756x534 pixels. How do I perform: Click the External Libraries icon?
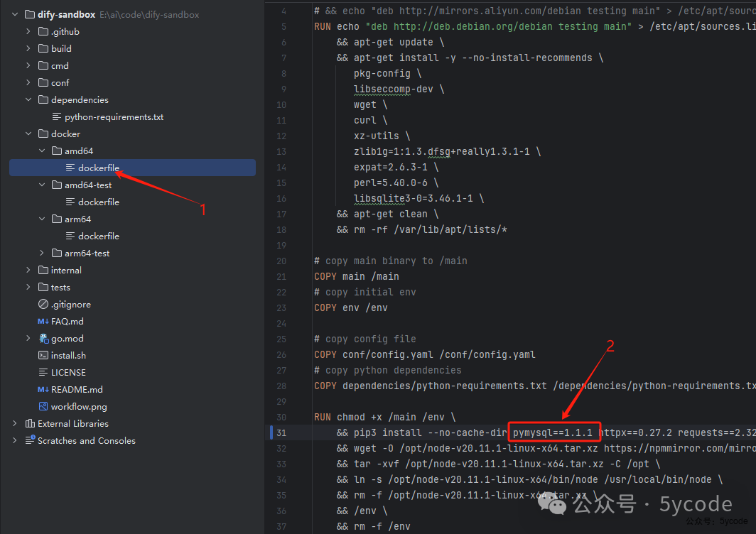tap(30, 424)
